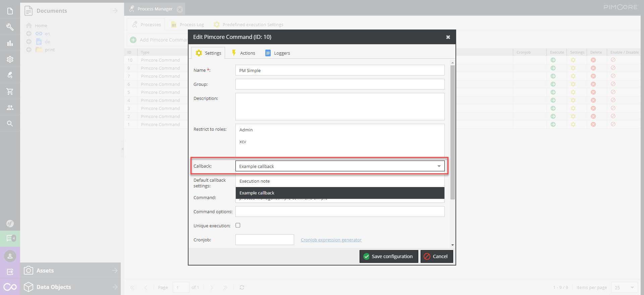Select Admin in Restrict to roles
The width and height of the screenshot is (644, 295).
(340, 130)
